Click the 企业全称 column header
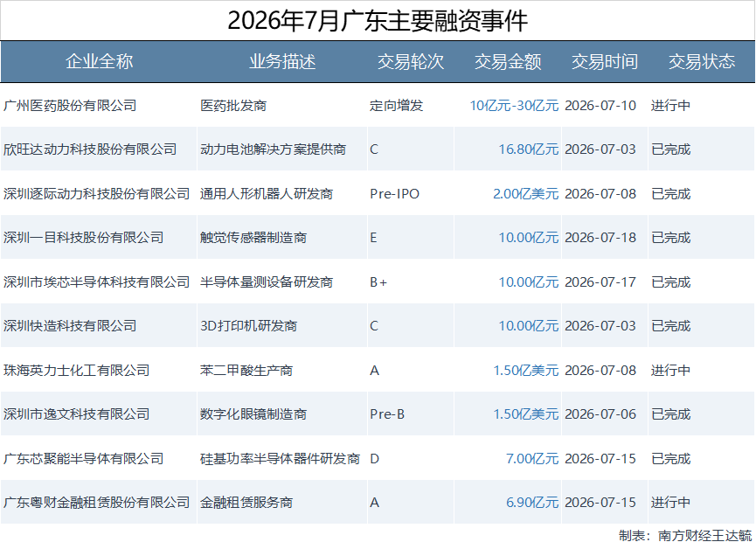Image resolution: width=756 pixels, height=549 pixels. click(x=99, y=62)
